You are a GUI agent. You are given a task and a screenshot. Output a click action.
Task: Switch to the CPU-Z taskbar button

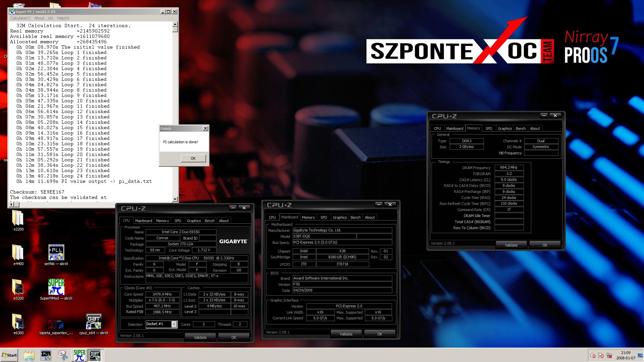coord(95,355)
